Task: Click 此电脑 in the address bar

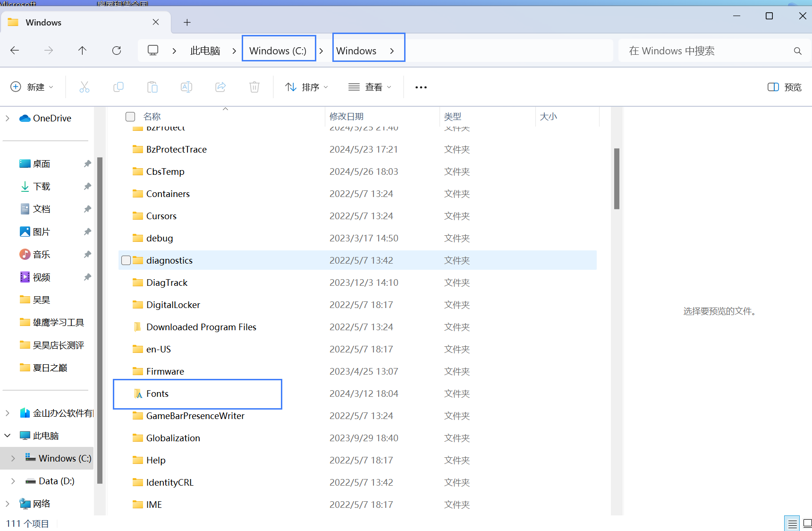Action: point(205,51)
